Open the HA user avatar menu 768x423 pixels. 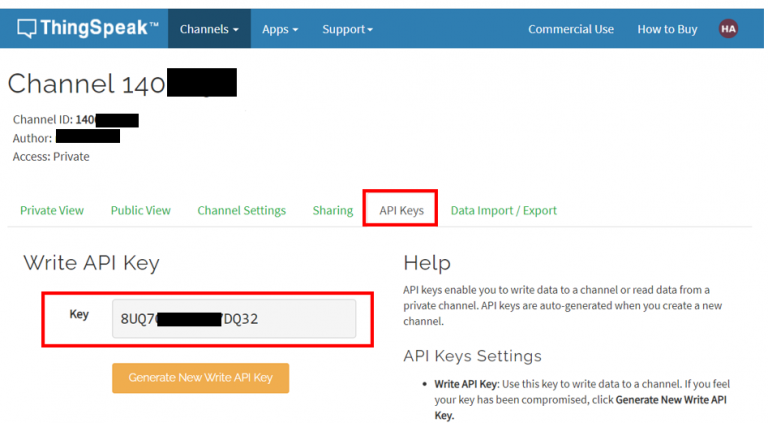click(x=728, y=29)
